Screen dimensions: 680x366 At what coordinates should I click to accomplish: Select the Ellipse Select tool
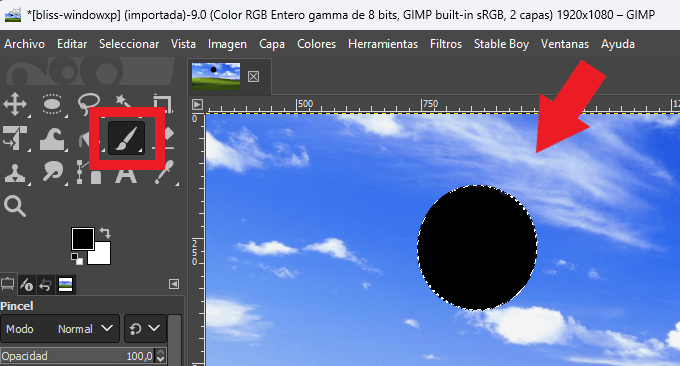[x=52, y=105]
